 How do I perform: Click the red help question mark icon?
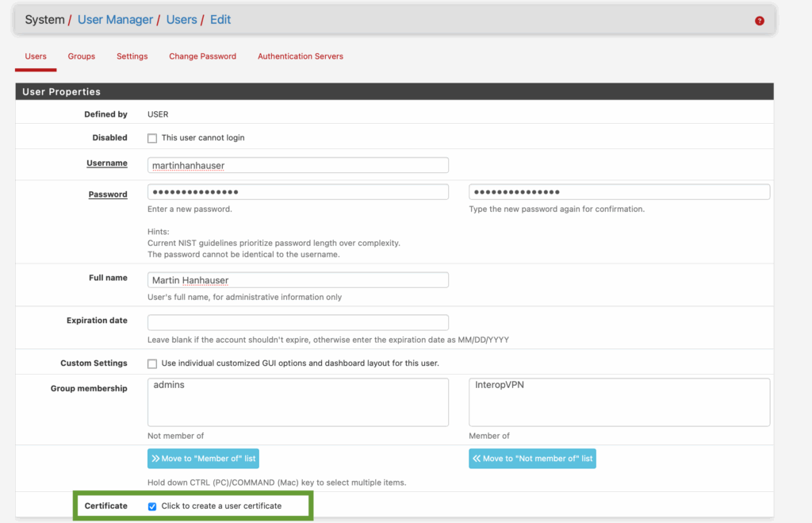[x=759, y=21]
